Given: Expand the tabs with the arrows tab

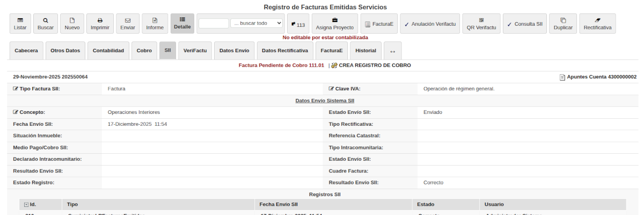Looking at the screenshot, I should (x=392, y=51).
